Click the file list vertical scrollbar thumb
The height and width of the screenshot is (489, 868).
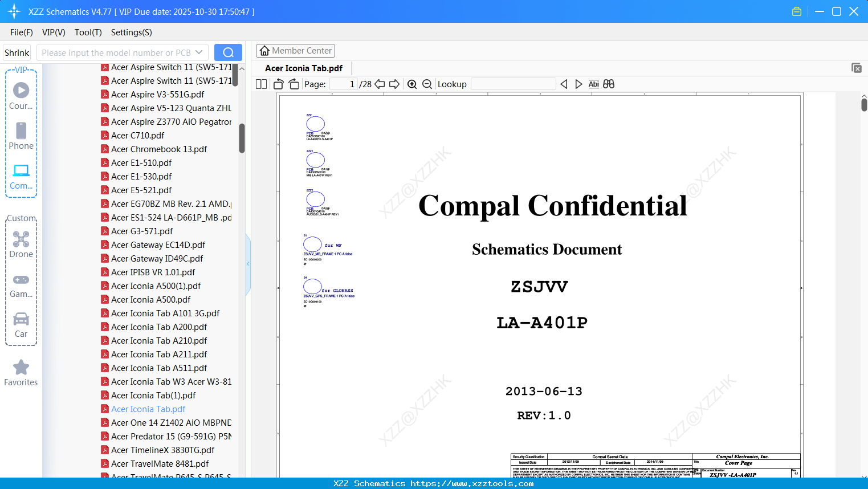click(x=242, y=138)
